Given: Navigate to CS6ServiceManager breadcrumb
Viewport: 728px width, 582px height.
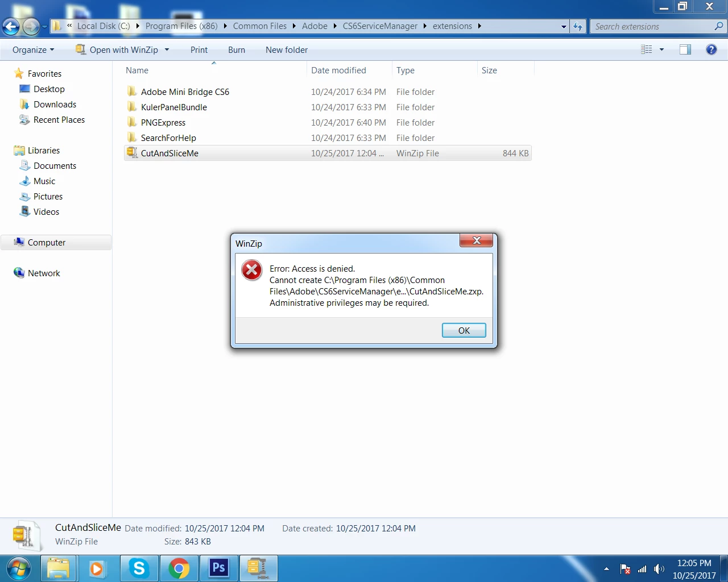Looking at the screenshot, I should (x=380, y=26).
